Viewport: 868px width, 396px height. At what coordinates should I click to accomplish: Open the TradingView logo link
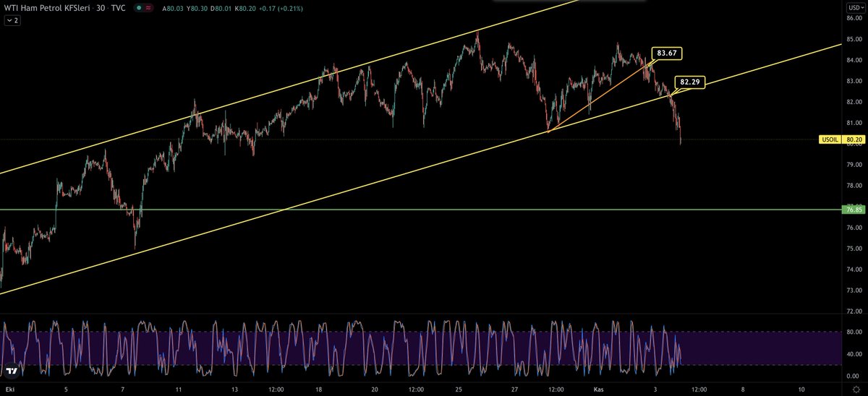[11, 370]
